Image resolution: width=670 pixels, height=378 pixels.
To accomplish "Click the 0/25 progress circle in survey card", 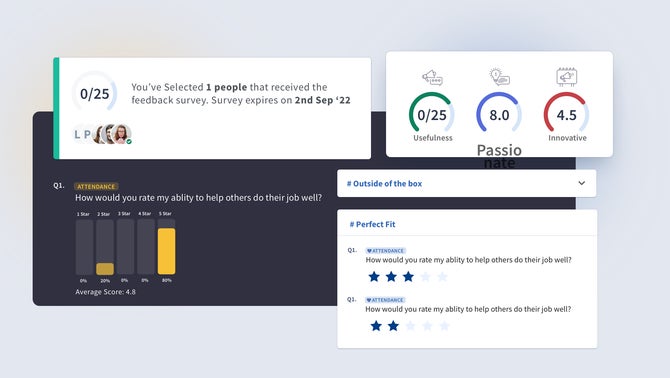I will 94,94.
